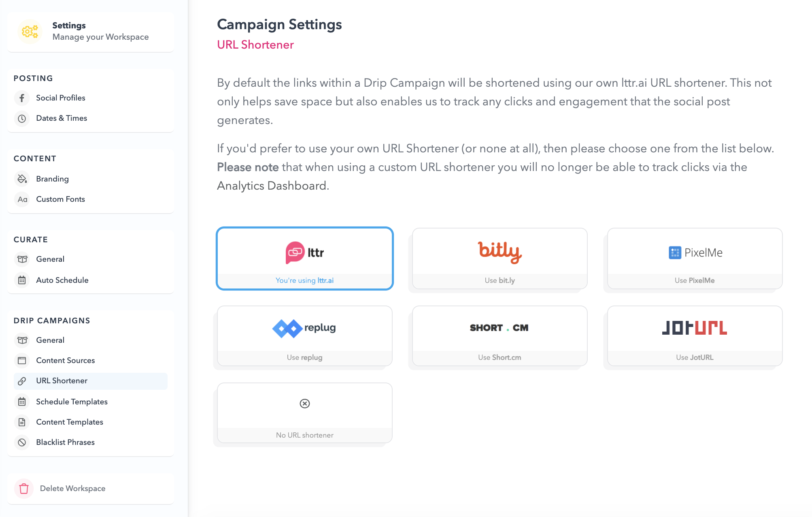Viewport: 812px width, 517px height.
Task: Click the calendar icon for Auto Schedule
Action: [22, 280]
